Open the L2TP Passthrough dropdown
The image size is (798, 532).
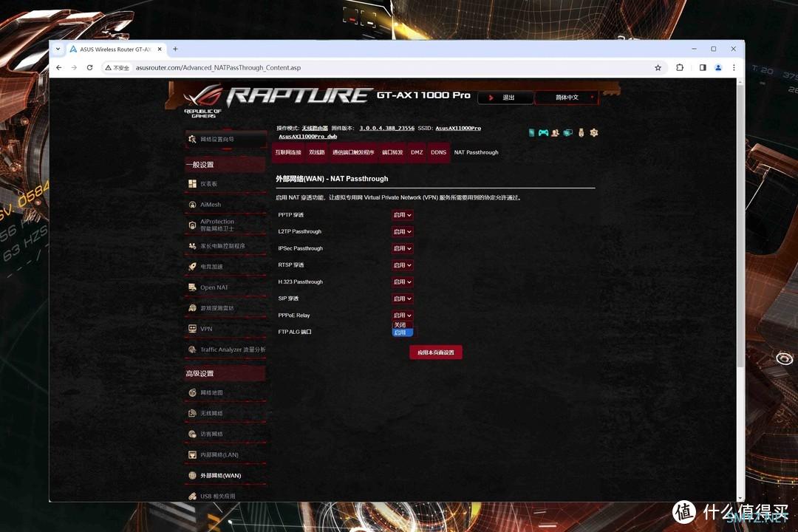pos(402,231)
